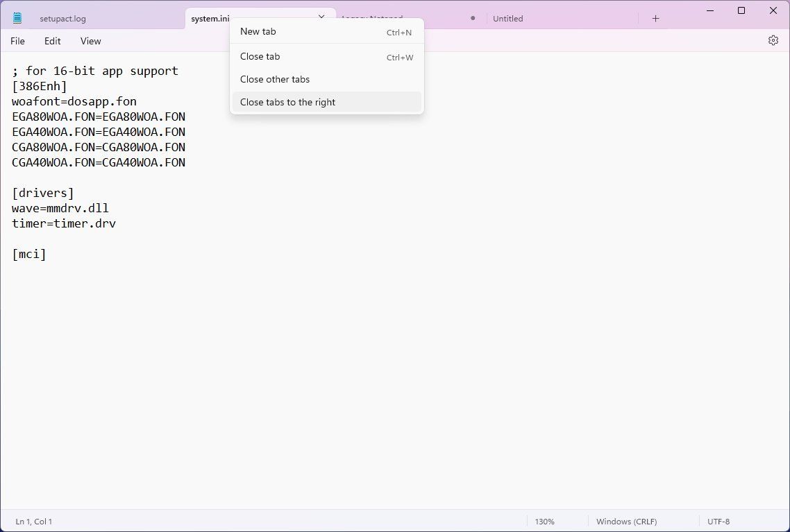This screenshot has height=532, width=790.
Task: Open the system.ini tab options chevron
Action: (321, 17)
